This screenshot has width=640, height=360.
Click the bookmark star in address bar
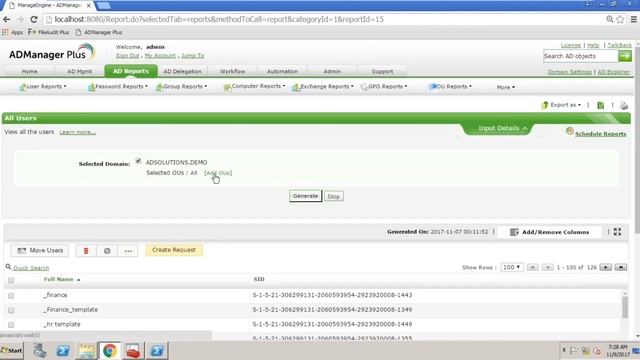coord(620,19)
